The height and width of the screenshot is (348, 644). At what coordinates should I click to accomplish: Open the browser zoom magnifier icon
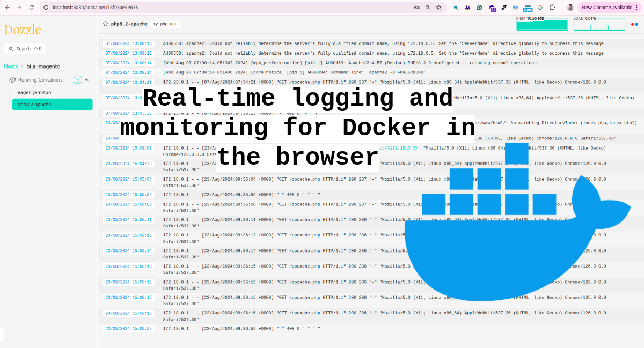coord(428,8)
